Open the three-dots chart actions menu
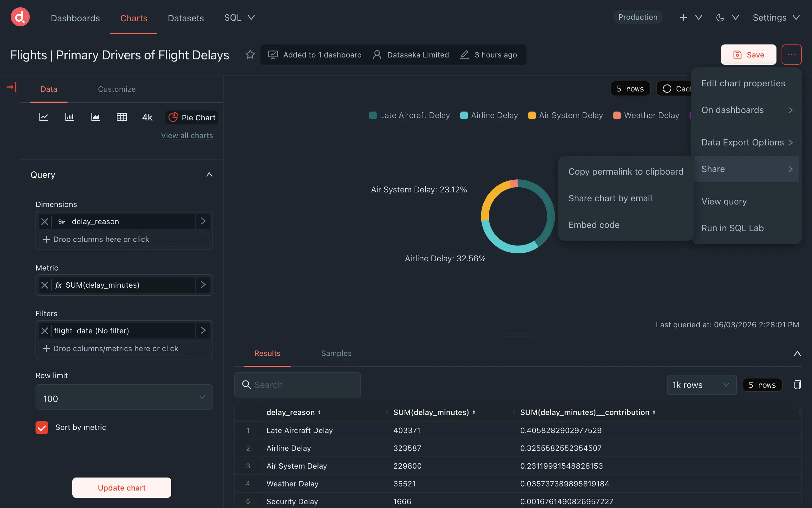This screenshot has height=508, width=812. coord(791,54)
